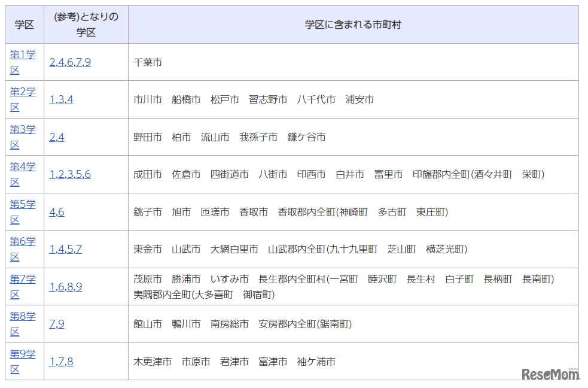Open the 第9学区 link

23,360
